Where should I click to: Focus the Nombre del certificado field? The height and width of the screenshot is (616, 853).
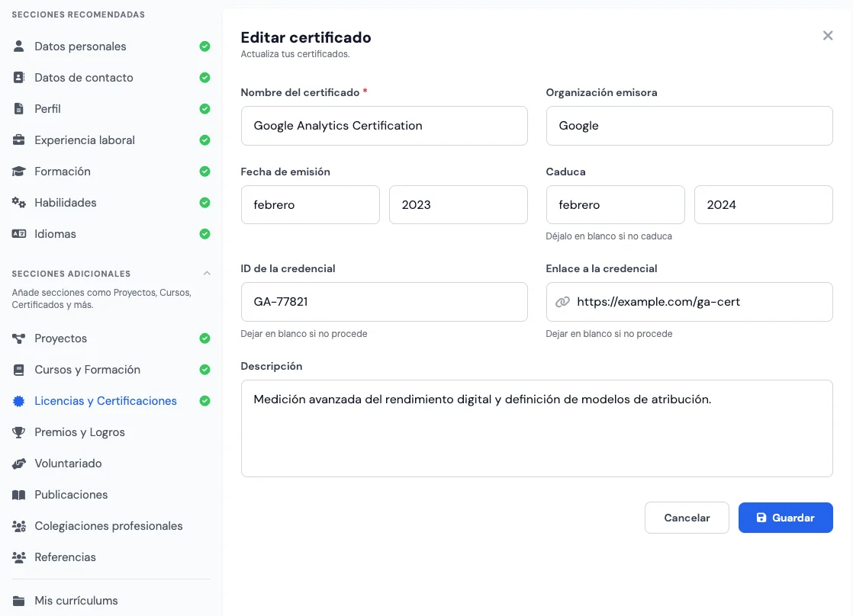[x=384, y=126]
